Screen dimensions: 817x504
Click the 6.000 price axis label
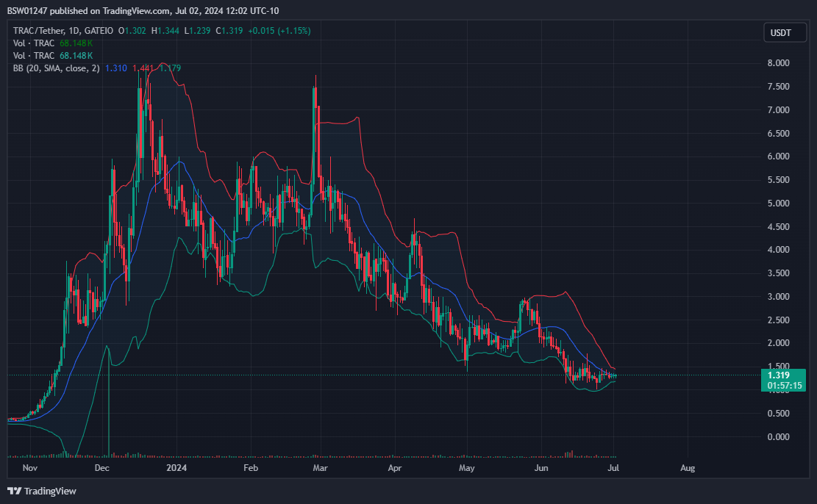(x=779, y=156)
